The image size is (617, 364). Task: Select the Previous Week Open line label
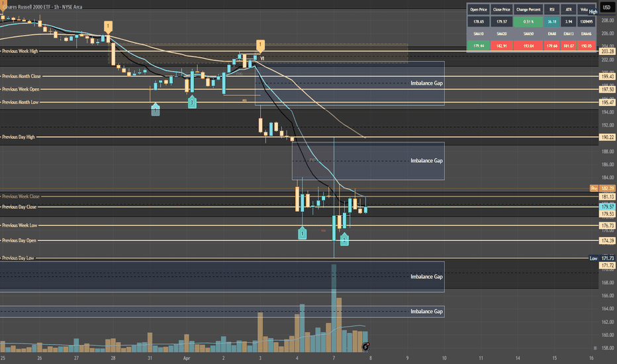click(x=21, y=89)
